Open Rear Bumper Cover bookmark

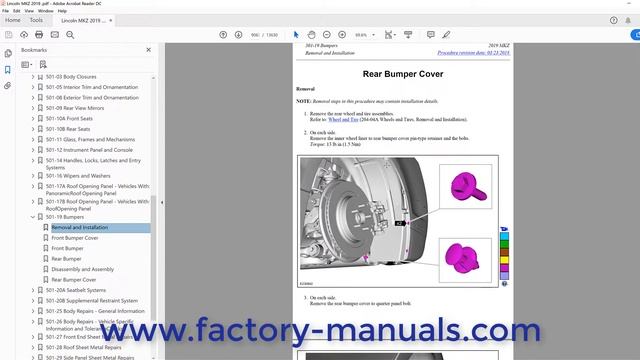(x=74, y=280)
